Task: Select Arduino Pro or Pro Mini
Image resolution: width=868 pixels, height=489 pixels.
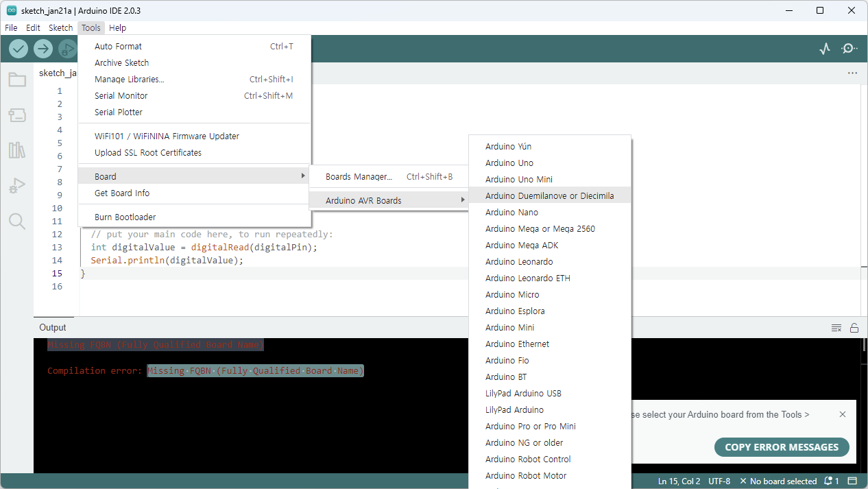Action: [x=550, y=427]
